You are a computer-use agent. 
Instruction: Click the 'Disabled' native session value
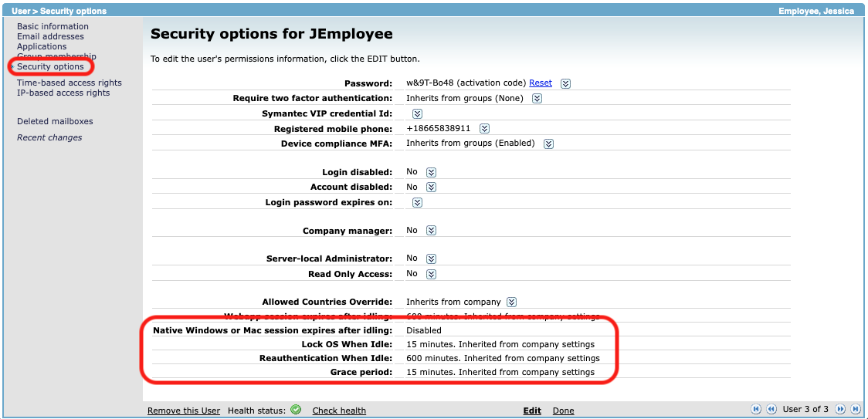[423, 330]
